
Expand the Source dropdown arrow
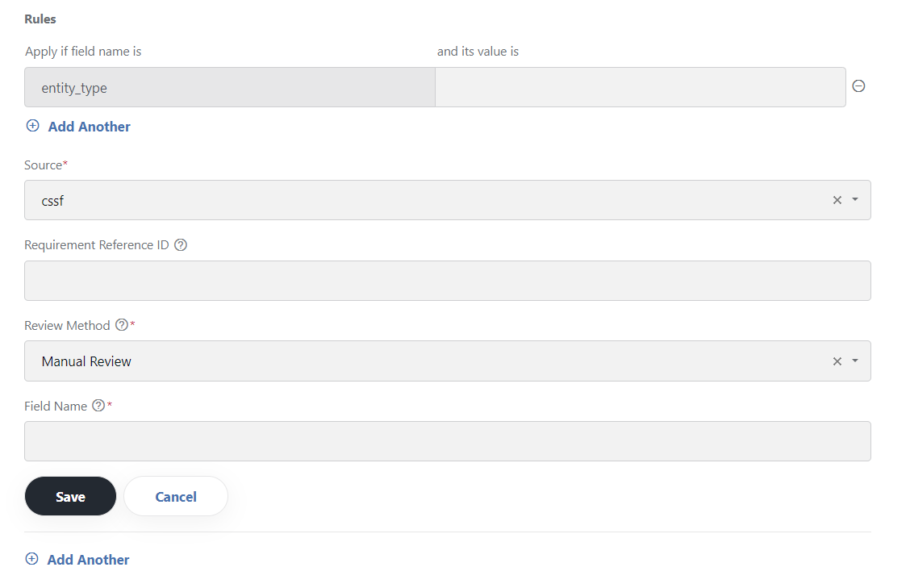[x=855, y=200]
